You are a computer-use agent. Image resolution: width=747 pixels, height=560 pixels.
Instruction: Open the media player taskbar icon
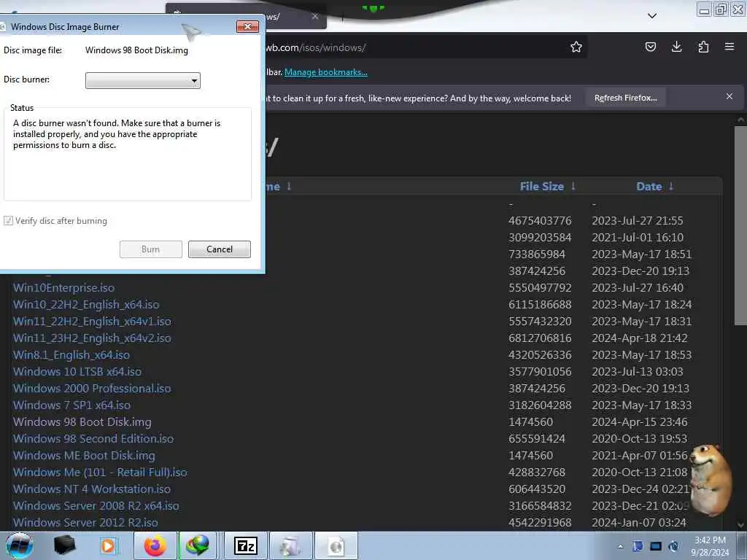108,545
